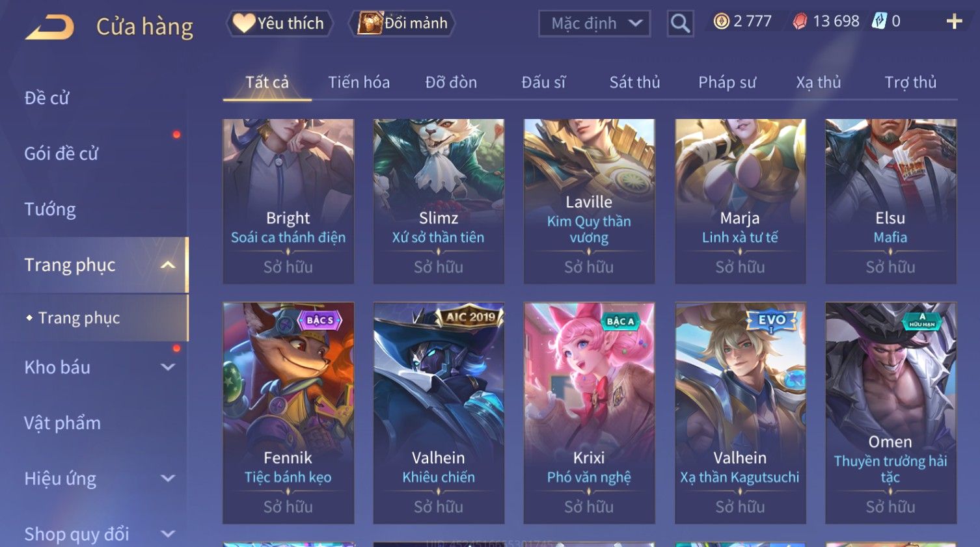Expand the Hiệu ứng sidebar section

click(x=168, y=478)
